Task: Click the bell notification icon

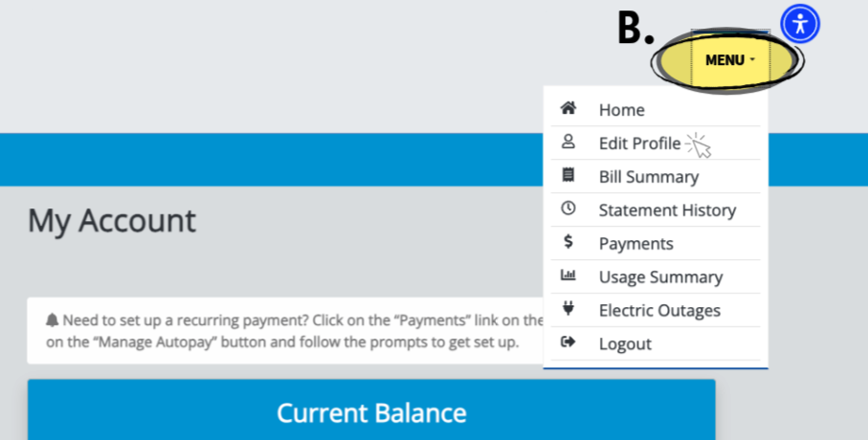Action: click(x=52, y=320)
